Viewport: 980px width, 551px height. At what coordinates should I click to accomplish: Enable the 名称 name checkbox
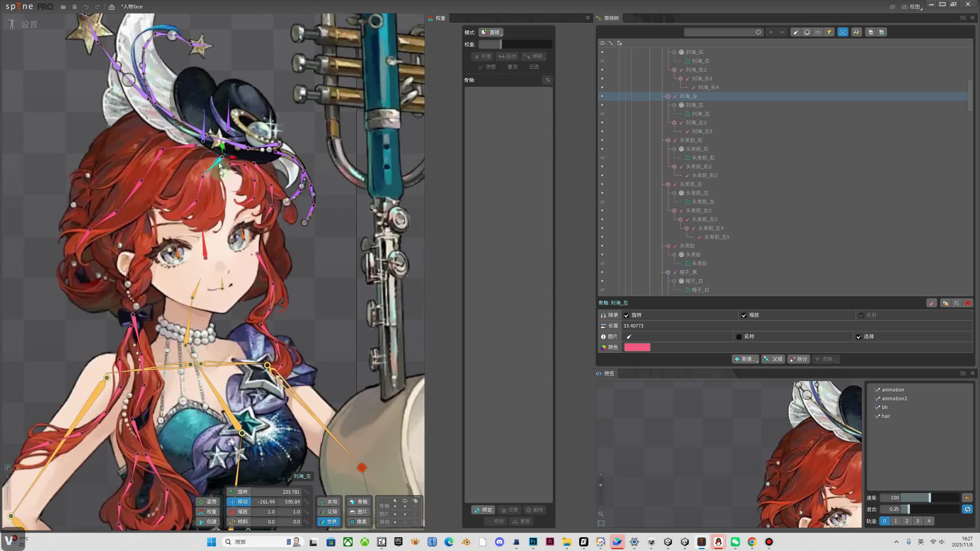point(739,337)
